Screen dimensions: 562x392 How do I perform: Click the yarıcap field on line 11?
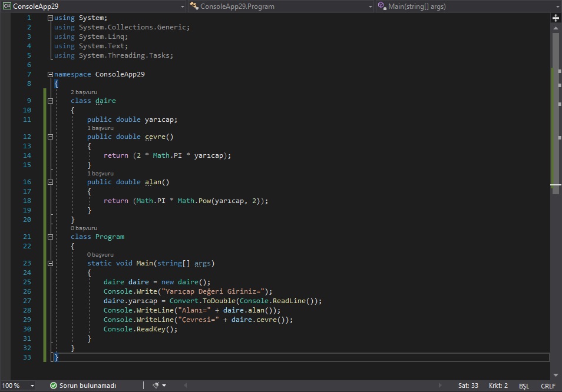[160, 119]
